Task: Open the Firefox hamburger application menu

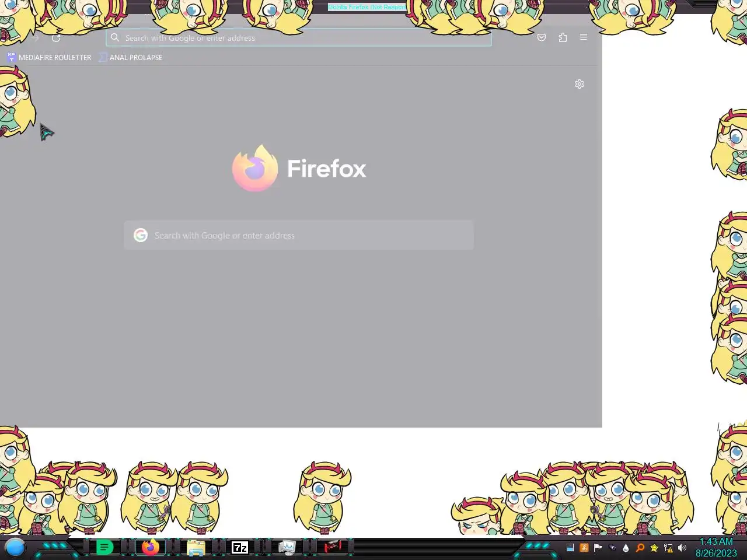Action: pos(584,37)
